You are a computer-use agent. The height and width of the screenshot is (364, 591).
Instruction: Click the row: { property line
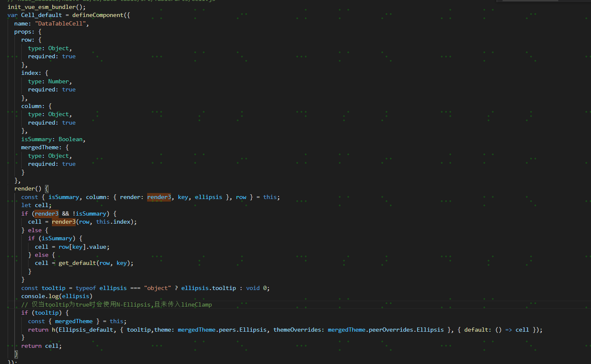pyautogui.click(x=31, y=40)
